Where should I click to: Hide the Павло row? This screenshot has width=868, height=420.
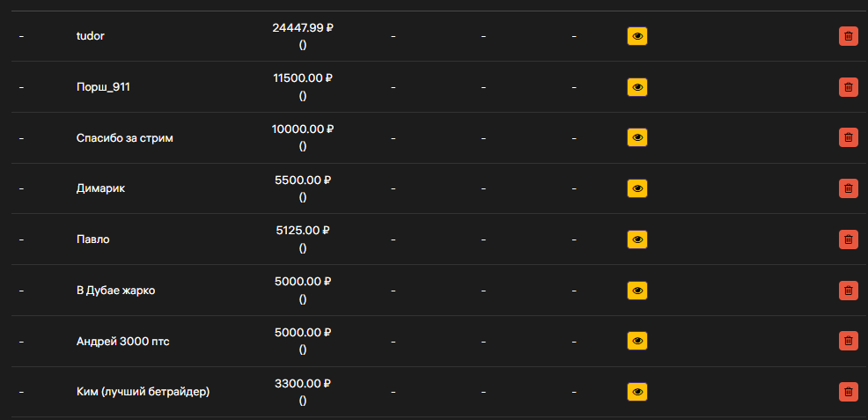pyautogui.click(x=637, y=239)
